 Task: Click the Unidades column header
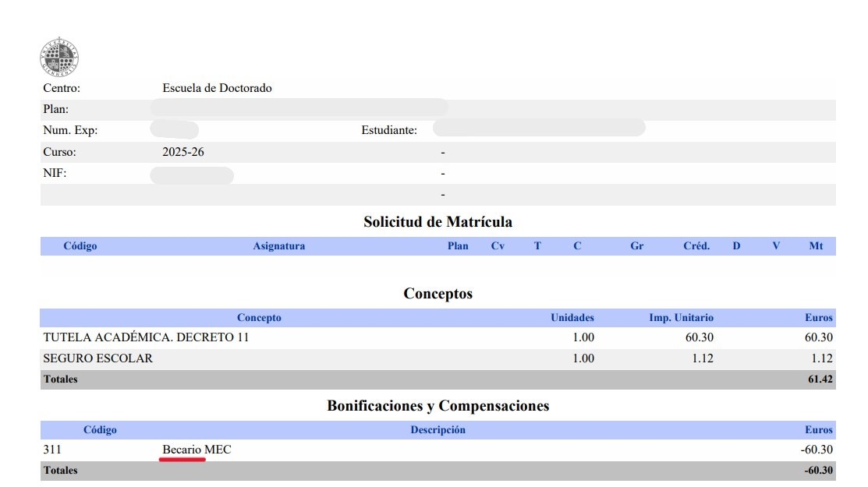[x=572, y=318]
